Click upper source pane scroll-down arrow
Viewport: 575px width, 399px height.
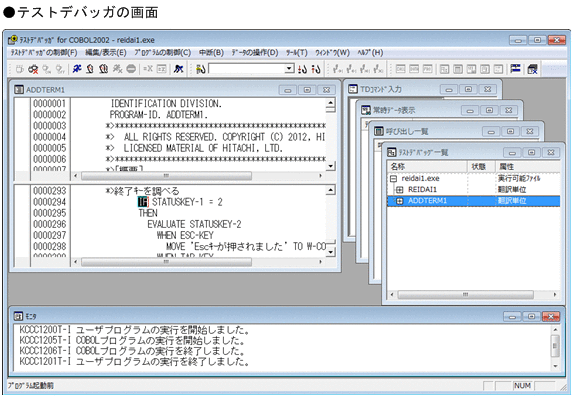click(x=330, y=166)
